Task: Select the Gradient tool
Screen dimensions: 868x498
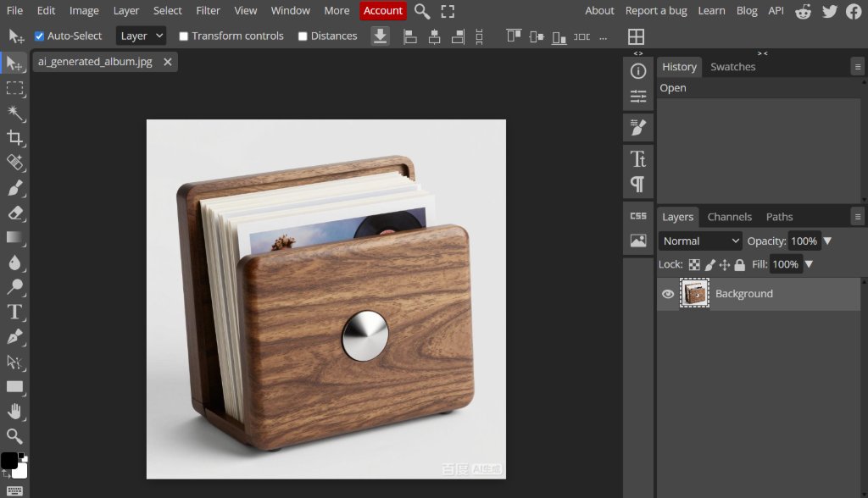Action: [14, 238]
